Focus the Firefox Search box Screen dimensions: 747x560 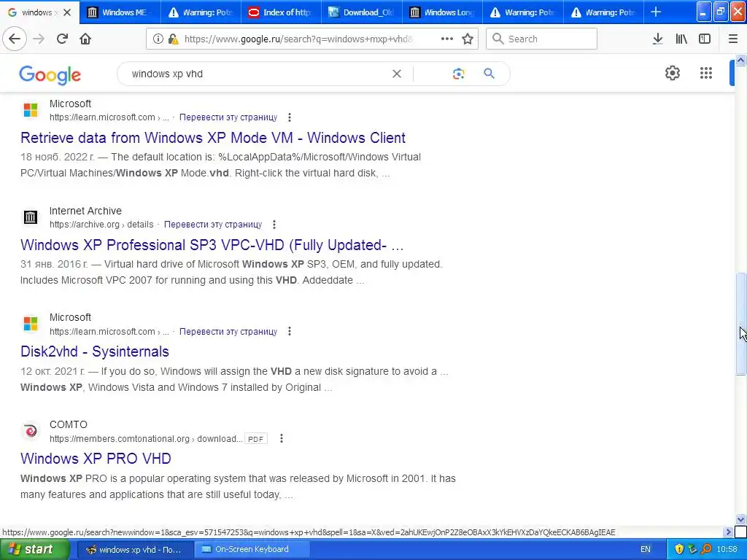[542, 39]
